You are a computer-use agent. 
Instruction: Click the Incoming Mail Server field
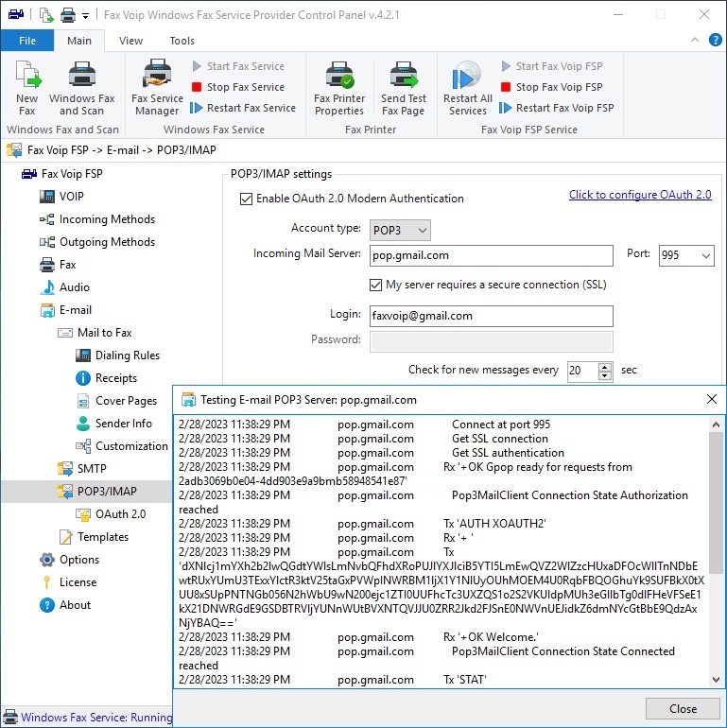tap(492, 256)
